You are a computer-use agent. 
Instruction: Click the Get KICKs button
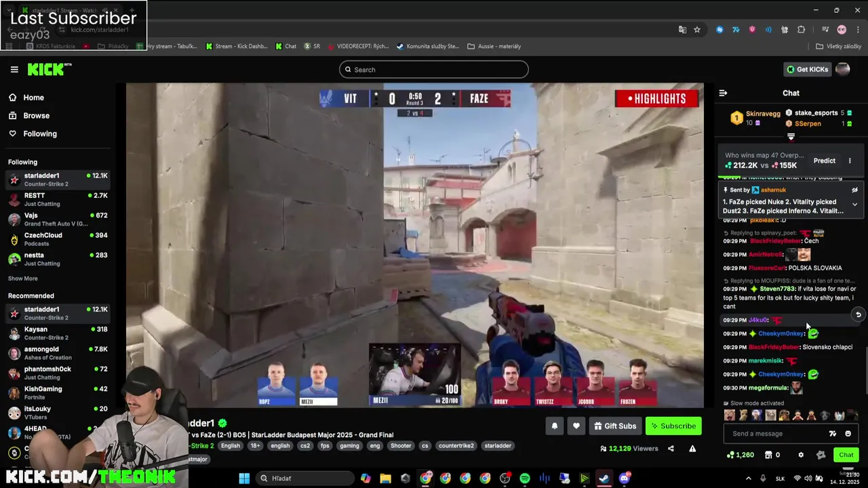[807, 69]
